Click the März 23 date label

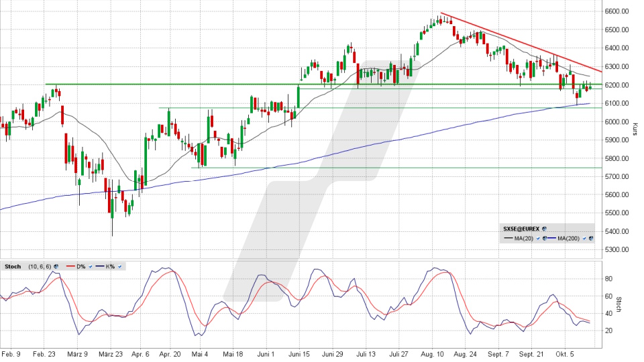click(111, 354)
